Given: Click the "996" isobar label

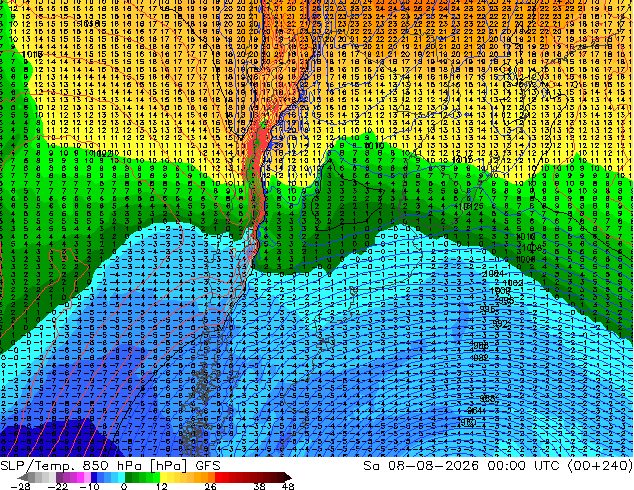Looking at the screenshot, I should pos(488,309).
